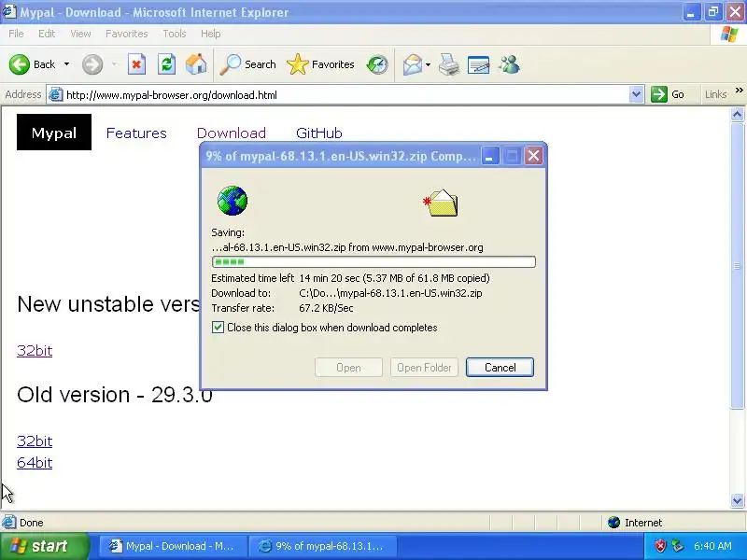747x560 pixels.
Task: Open the Windows start menu
Action: point(44,546)
